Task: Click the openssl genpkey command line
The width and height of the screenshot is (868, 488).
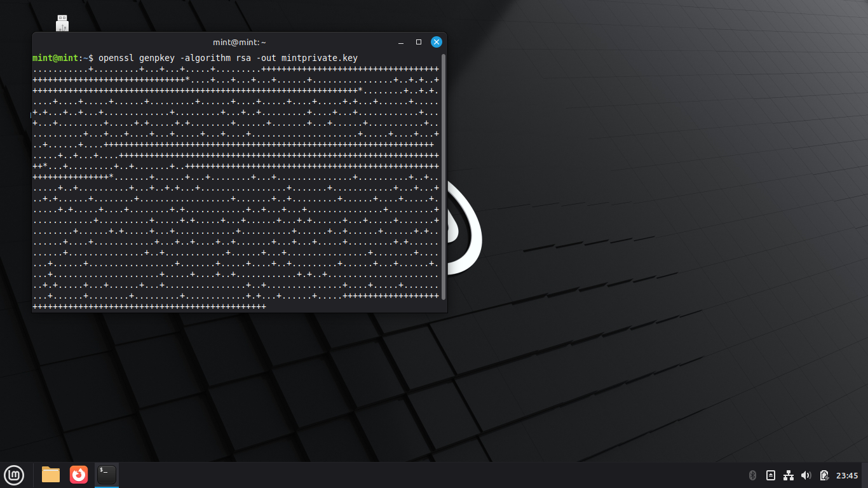Action: point(227,58)
